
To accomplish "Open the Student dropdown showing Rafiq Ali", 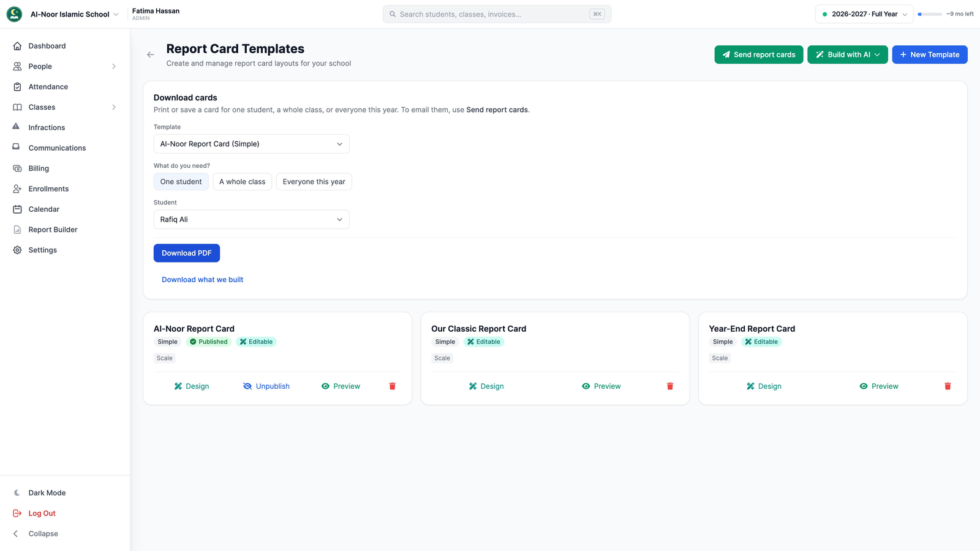I will click(x=251, y=219).
